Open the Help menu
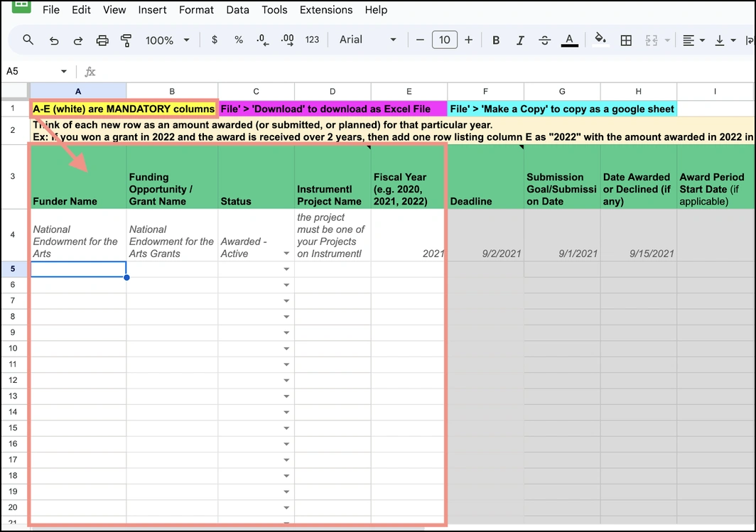This screenshot has width=756, height=532. click(x=376, y=10)
